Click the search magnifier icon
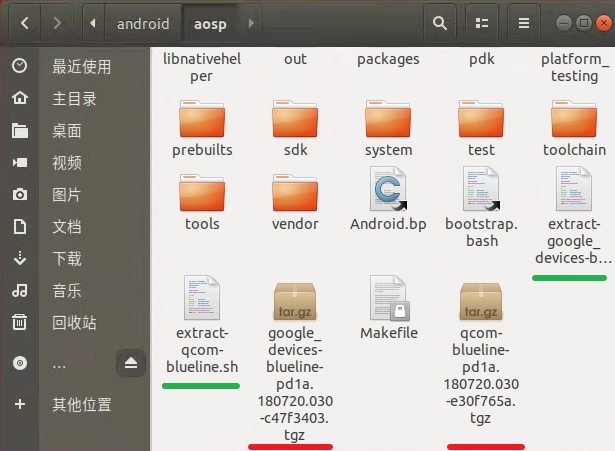The width and height of the screenshot is (615, 451). (x=439, y=21)
